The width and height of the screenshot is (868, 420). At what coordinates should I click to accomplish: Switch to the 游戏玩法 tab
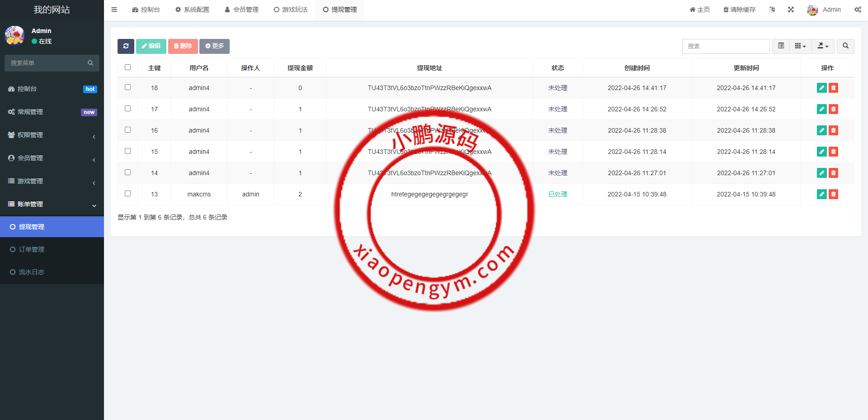coord(291,10)
